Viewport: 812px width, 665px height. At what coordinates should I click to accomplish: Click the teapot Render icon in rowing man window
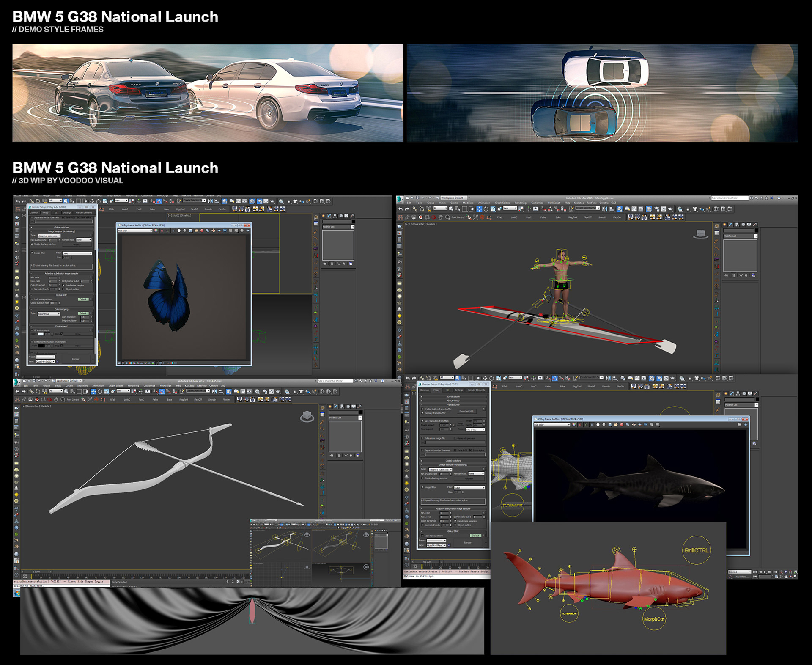coord(670,209)
